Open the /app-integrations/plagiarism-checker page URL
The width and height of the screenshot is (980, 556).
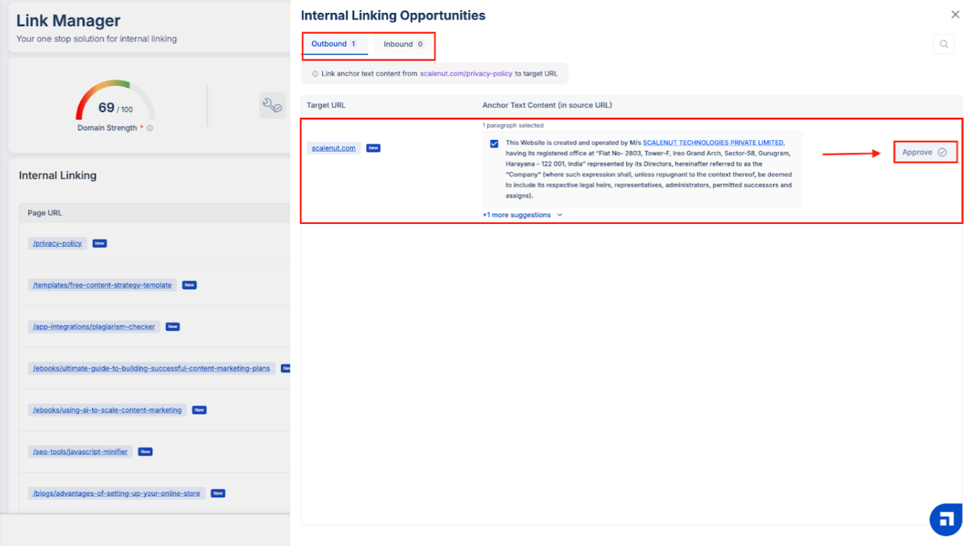[x=94, y=327]
